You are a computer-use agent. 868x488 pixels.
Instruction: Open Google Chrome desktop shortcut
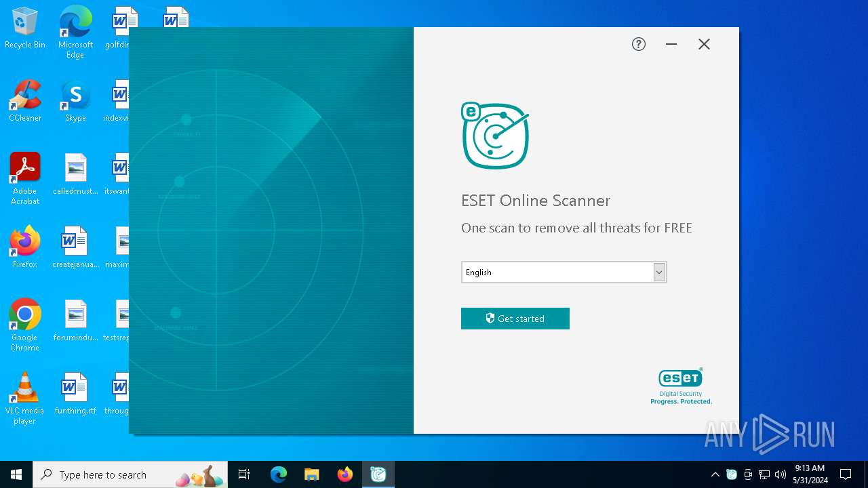tap(25, 325)
